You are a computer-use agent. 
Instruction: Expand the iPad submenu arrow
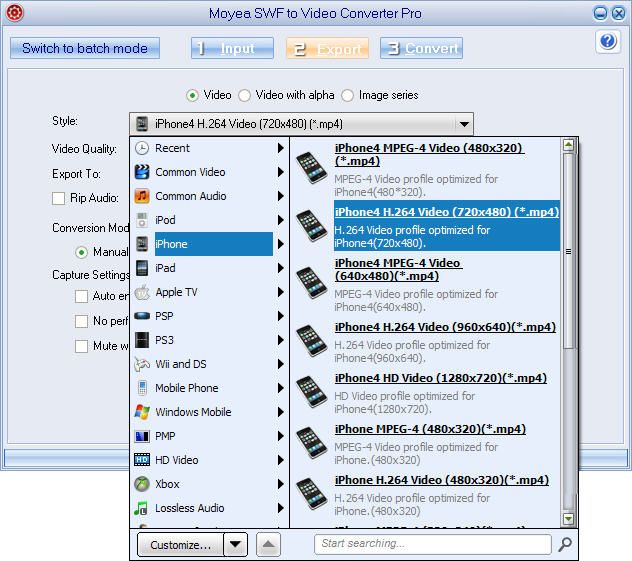tap(281, 268)
